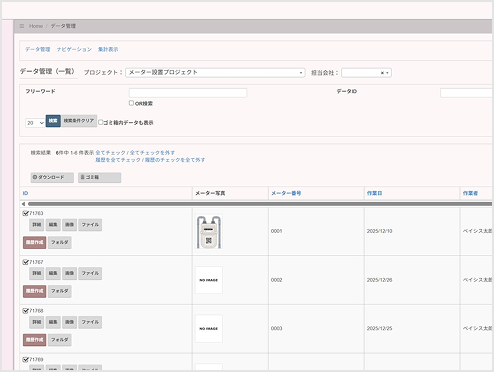Click the フリーワード text field
Viewport: 494px width, 373px height.
pyautogui.click(x=188, y=93)
